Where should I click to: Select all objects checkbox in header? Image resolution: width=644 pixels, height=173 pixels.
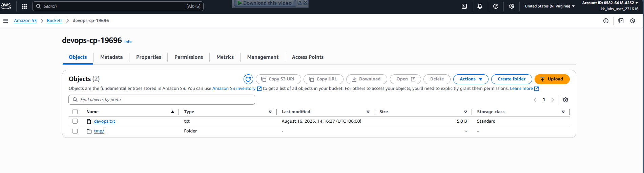point(75,112)
